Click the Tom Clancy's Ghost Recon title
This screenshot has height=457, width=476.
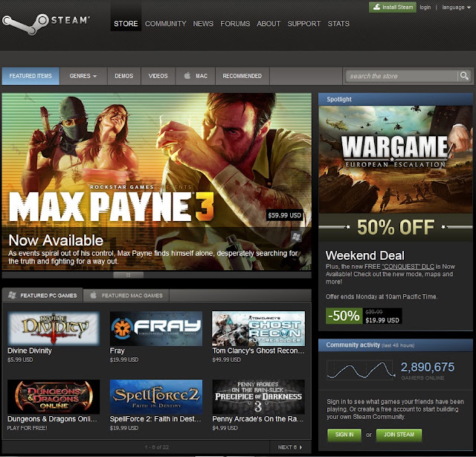[x=258, y=351]
